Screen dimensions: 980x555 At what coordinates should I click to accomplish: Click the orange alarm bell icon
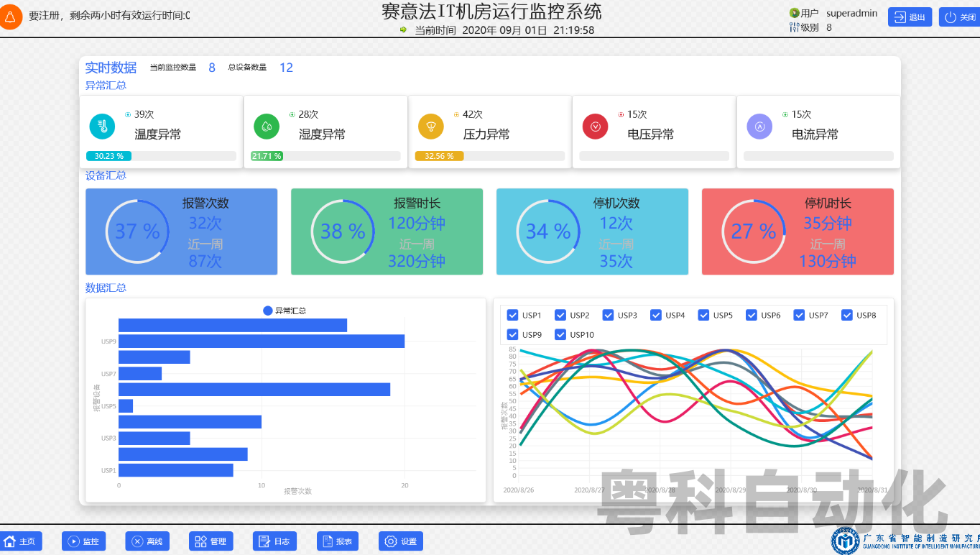coord(10,17)
